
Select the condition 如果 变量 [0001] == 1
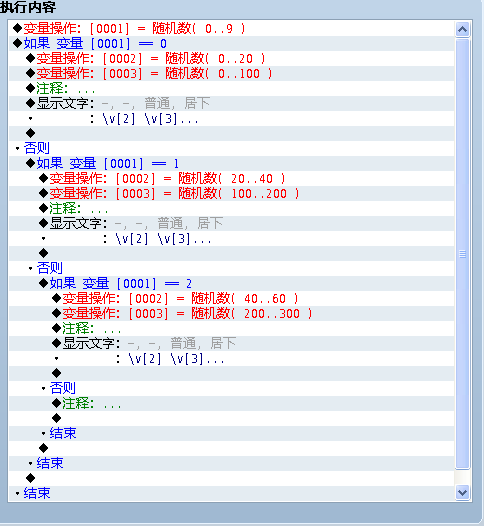(231, 164)
